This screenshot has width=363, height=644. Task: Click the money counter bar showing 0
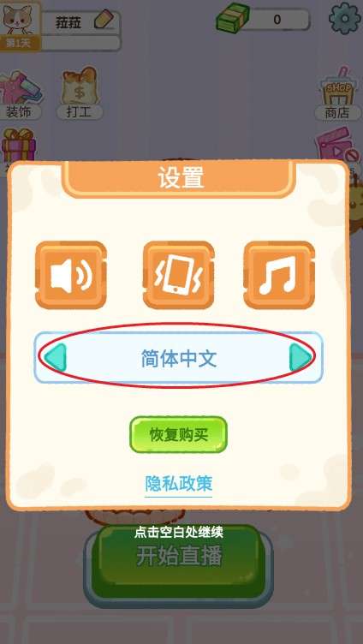[276, 20]
